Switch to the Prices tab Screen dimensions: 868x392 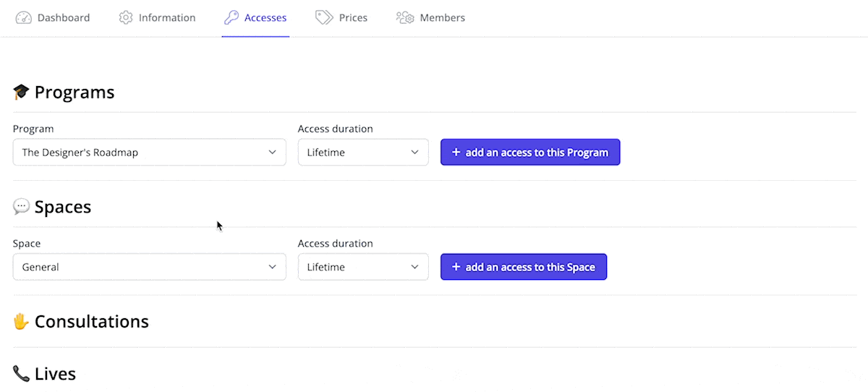click(x=341, y=17)
